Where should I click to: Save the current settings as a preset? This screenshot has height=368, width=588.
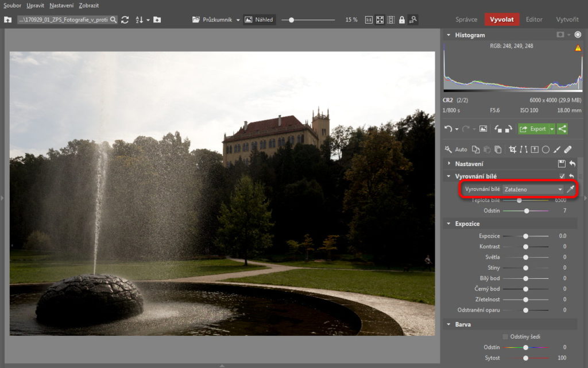point(562,163)
